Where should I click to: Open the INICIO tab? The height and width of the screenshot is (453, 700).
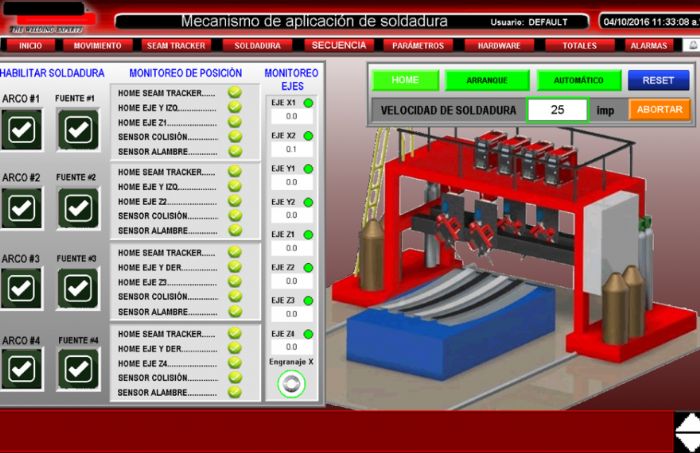[x=30, y=46]
